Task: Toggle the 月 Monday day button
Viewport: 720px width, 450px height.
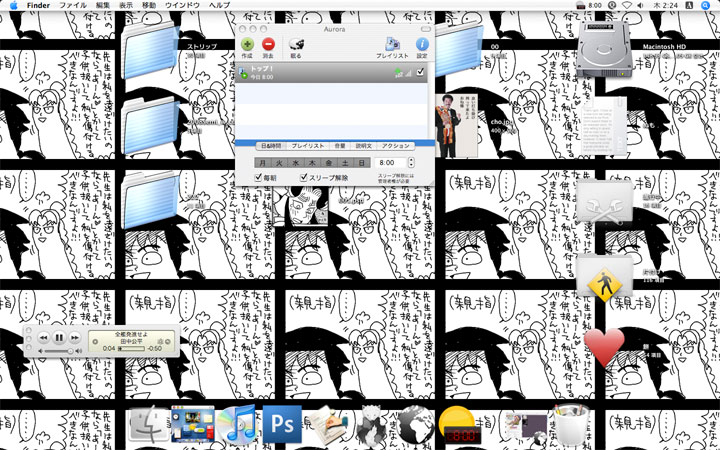Action: pos(262,163)
